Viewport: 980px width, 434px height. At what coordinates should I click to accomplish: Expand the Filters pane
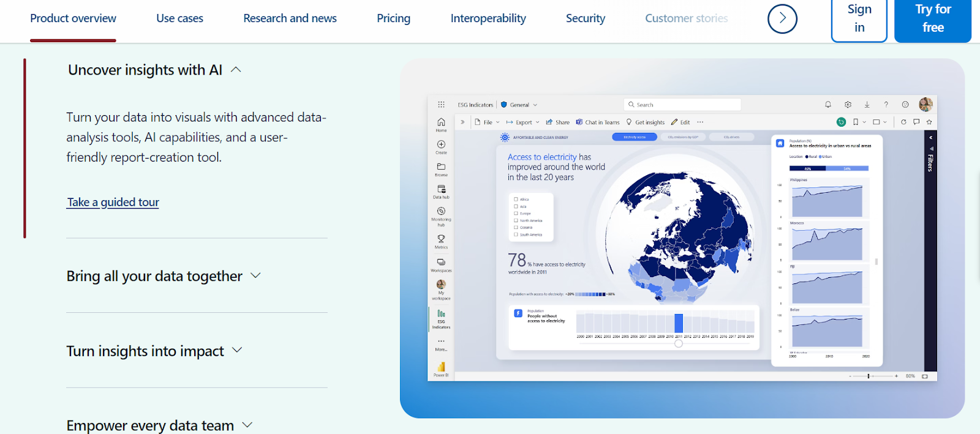pos(930,138)
